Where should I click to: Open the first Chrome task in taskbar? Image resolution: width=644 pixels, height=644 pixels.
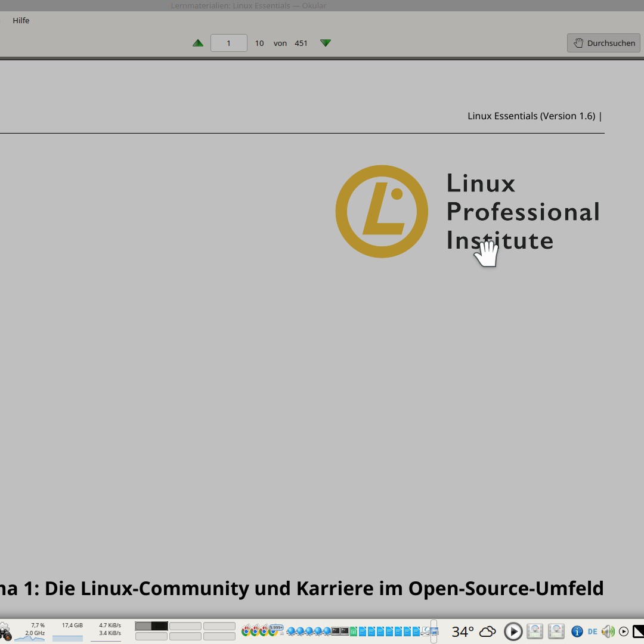coord(246,631)
